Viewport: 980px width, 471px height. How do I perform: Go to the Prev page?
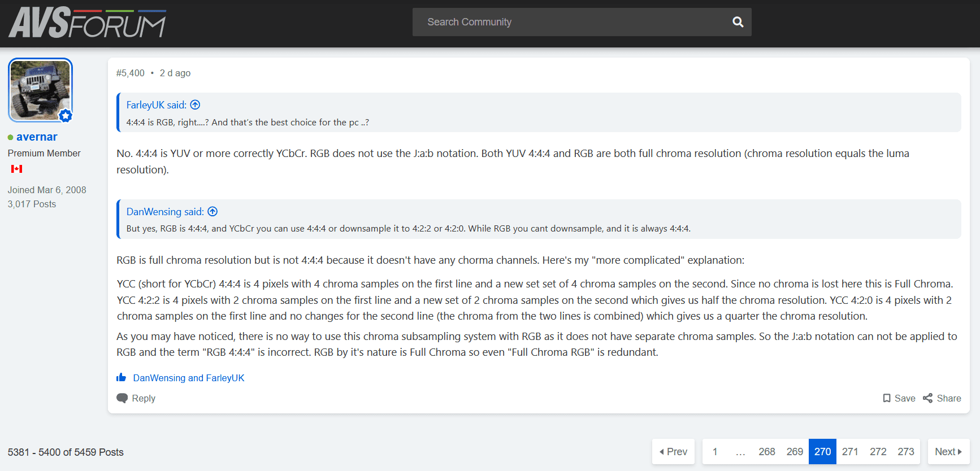pyautogui.click(x=673, y=452)
